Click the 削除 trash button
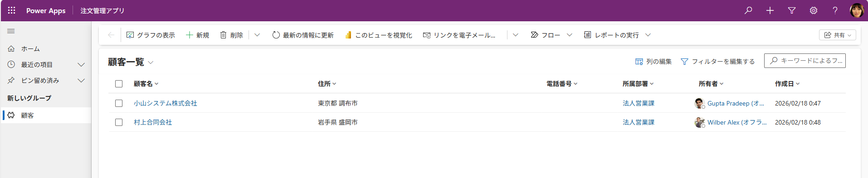Image resolution: width=868 pixels, height=178 pixels. click(x=232, y=35)
